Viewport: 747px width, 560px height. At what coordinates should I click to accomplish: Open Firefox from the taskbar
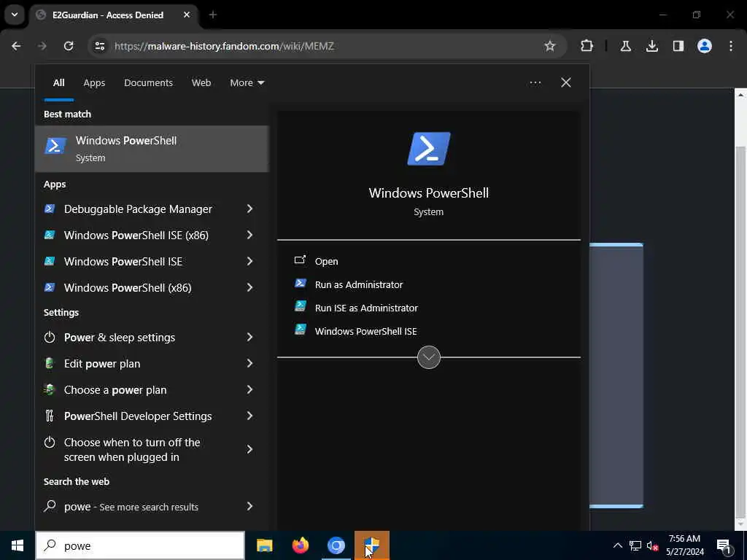click(x=300, y=545)
